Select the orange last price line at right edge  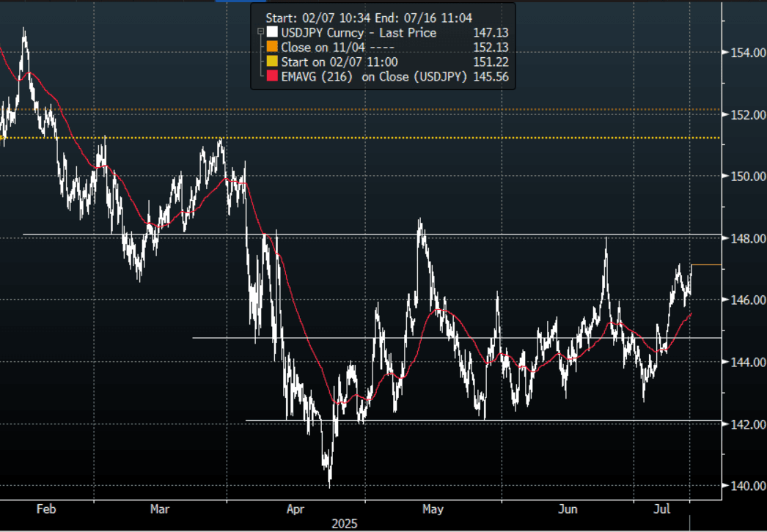[x=707, y=265]
